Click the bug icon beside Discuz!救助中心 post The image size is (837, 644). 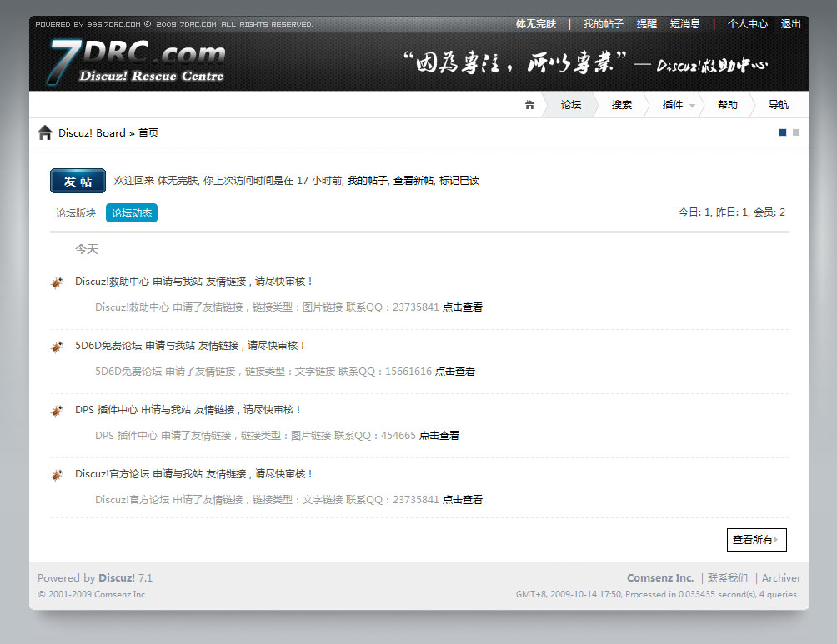(x=58, y=282)
